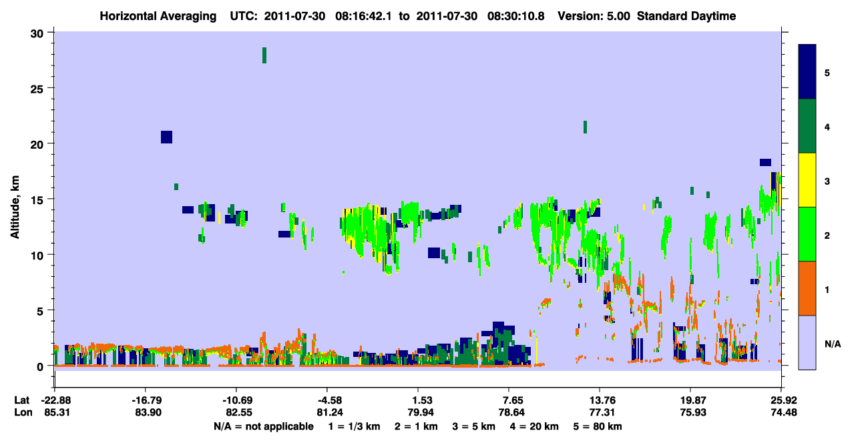868x445 pixels.
Task: Click the 'Lat' row label
Action: pyautogui.click(x=22, y=400)
